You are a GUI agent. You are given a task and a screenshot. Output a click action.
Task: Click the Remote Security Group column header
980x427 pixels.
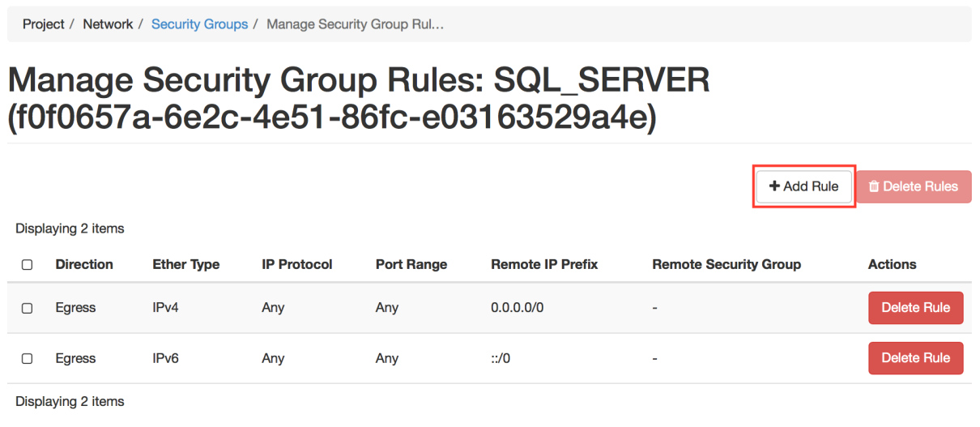pos(726,264)
